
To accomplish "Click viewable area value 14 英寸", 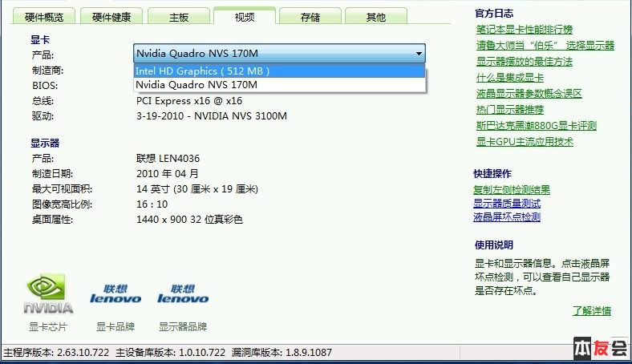I will click(x=197, y=189).
